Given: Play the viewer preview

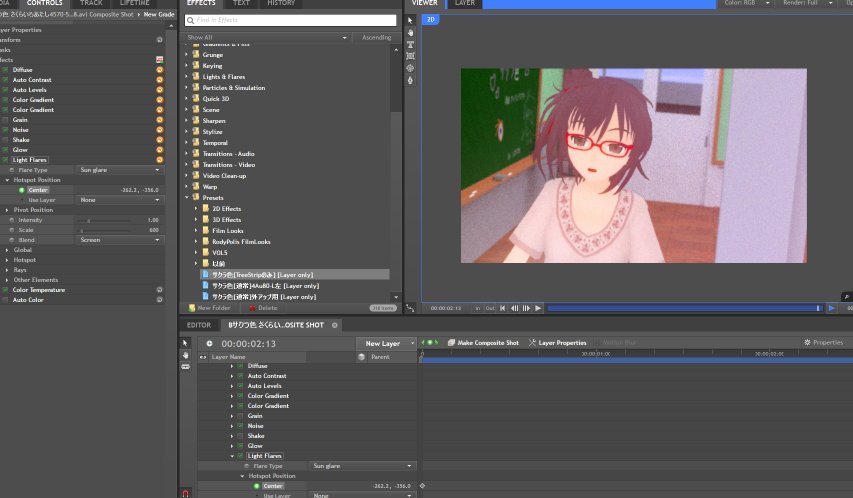Looking at the screenshot, I should point(538,308).
